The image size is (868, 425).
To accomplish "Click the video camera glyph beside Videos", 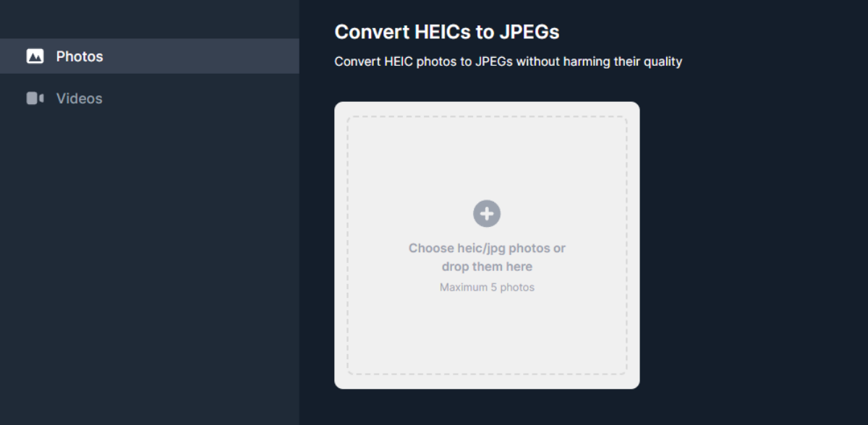I will pyautogui.click(x=35, y=98).
